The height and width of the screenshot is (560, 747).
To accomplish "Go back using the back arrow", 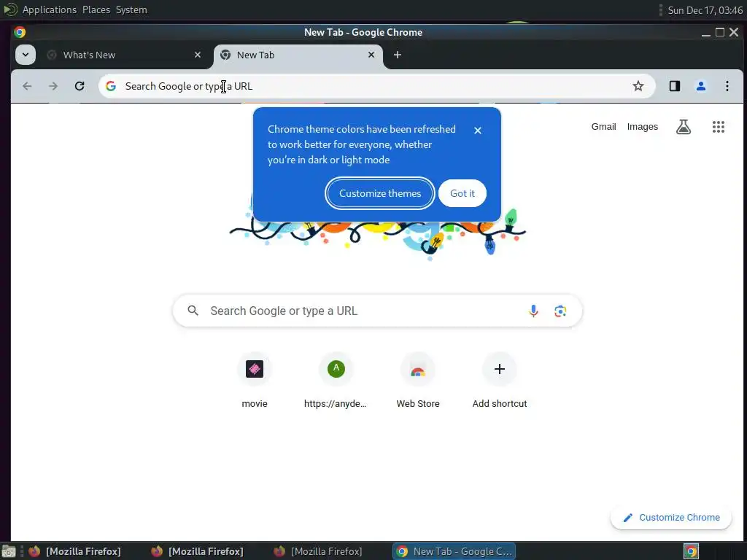I will point(27,86).
